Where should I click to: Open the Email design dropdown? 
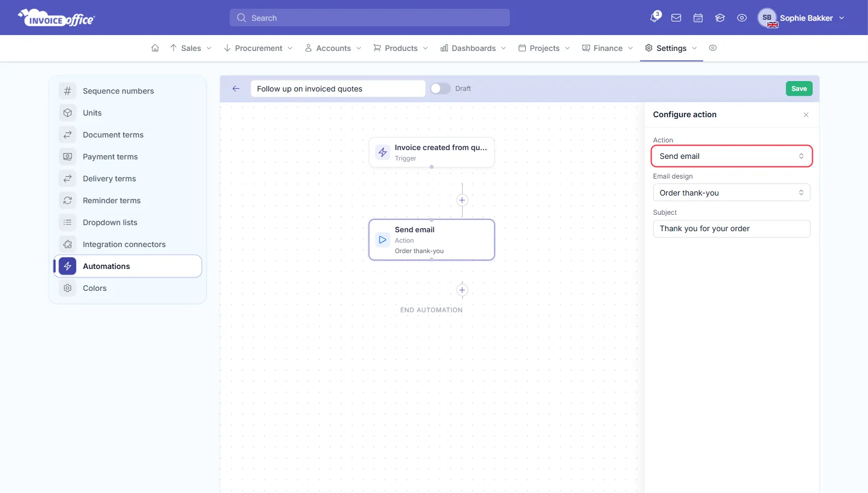732,193
